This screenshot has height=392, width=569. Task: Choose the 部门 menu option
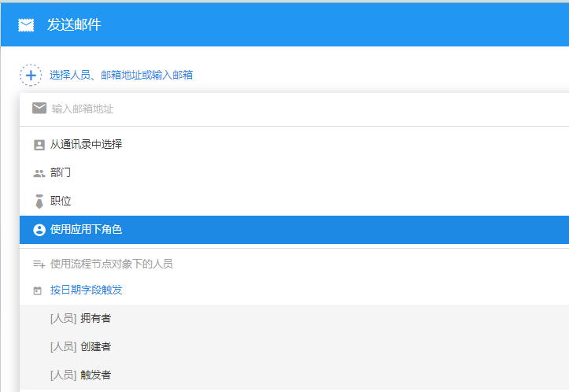click(294, 172)
